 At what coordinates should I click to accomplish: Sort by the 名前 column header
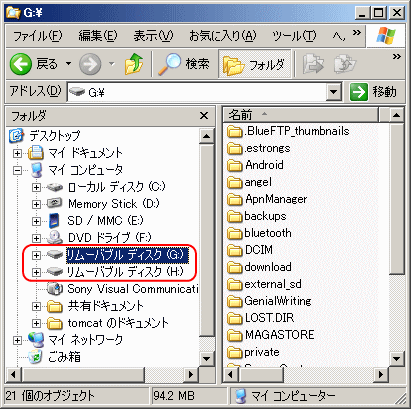[301, 115]
